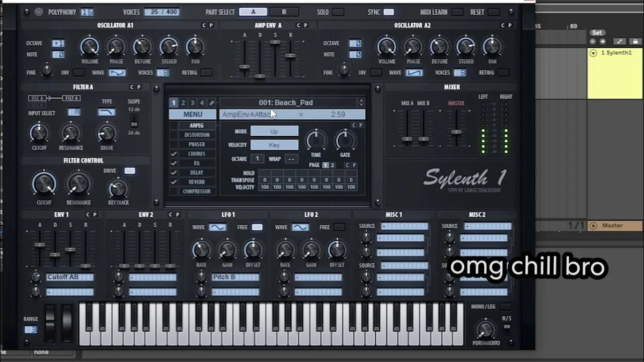
Task: Toggle Oscillator A1 Inv switch
Action: [78, 72]
